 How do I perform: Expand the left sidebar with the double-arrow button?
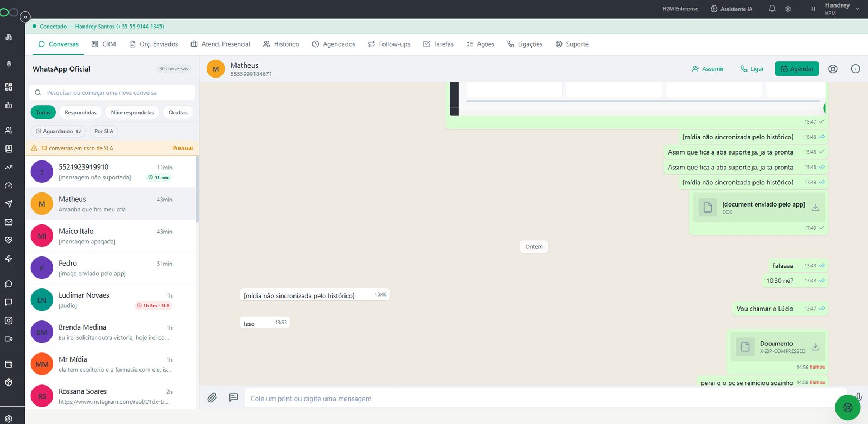click(25, 17)
